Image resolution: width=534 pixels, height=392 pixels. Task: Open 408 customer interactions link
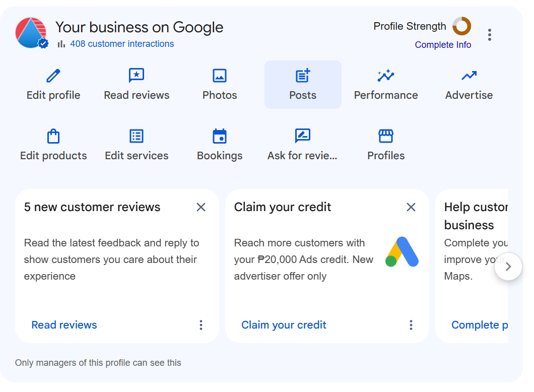[122, 44]
